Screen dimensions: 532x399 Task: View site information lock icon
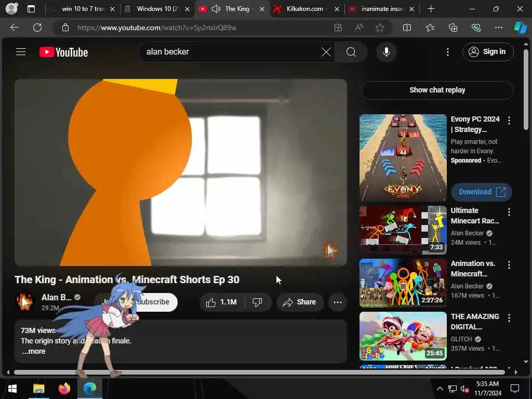click(x=65, y=28)
